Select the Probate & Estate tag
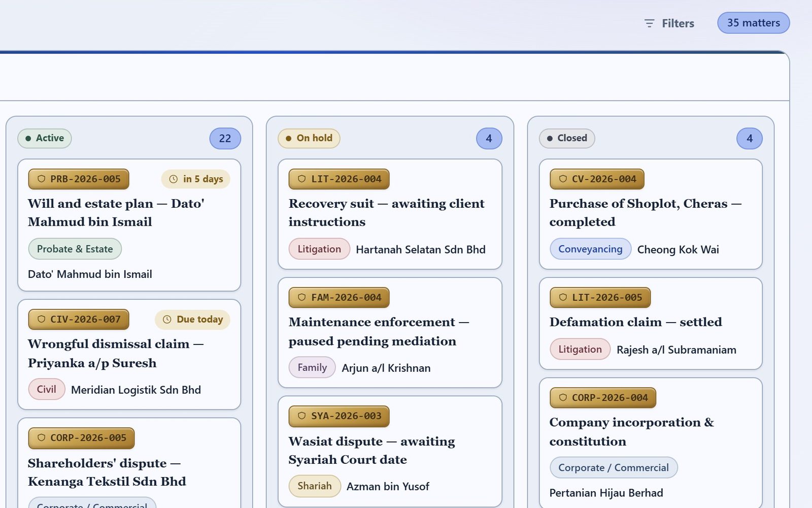 click(75, 249)
